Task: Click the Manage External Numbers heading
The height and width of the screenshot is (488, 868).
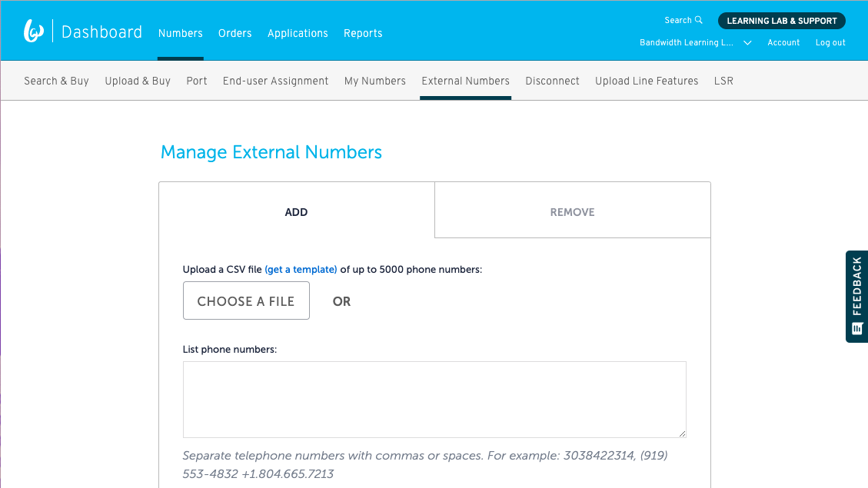Action: [271, 152]
